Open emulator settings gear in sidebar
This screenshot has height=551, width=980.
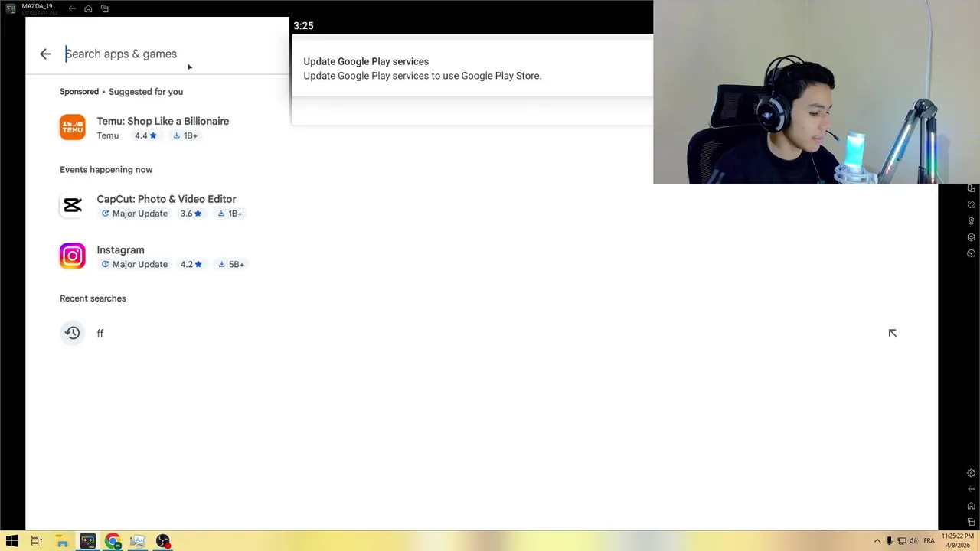[x=971, y=473]
